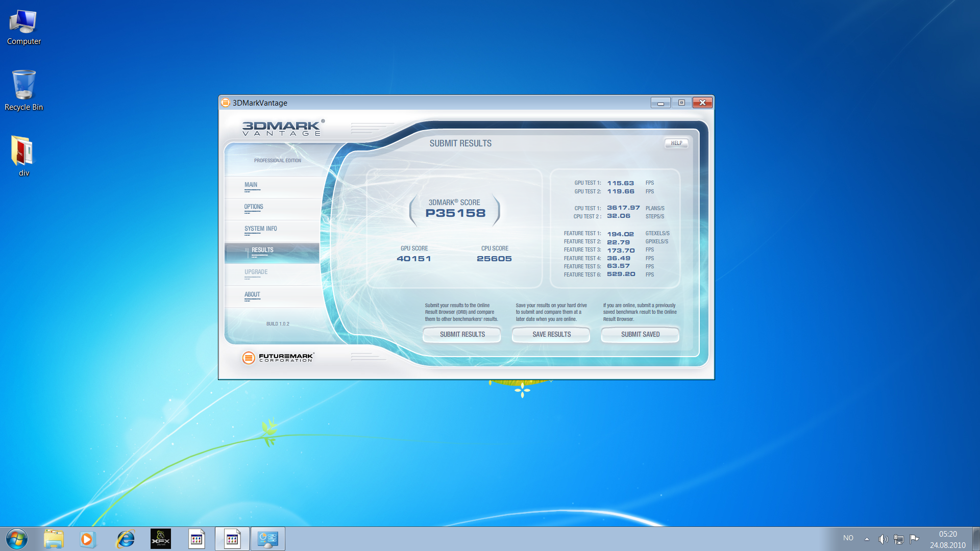Screen dimensions: 980x551
Task: Click Feature Test 3 value 173.70
Action: [621, 251]
